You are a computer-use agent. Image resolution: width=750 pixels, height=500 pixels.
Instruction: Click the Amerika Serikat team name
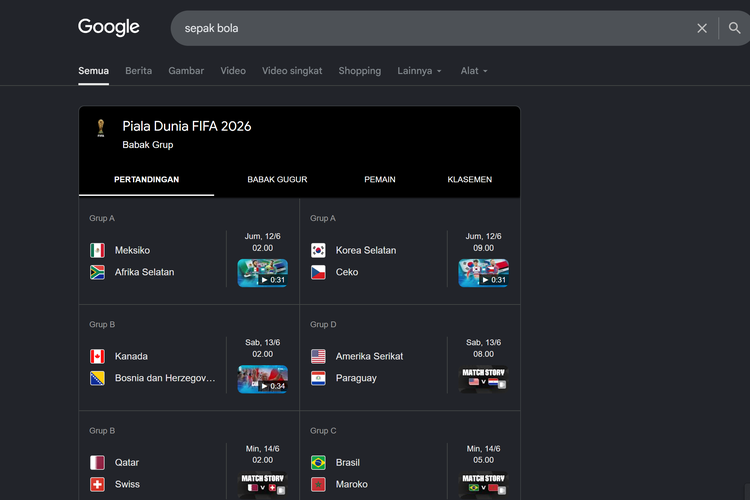click(x=369, y=356)
